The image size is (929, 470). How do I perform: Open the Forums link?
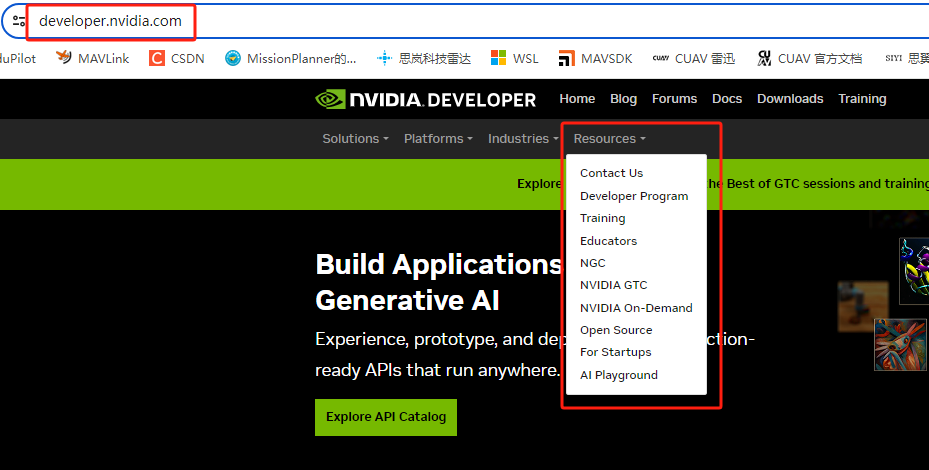pos(674,99)
